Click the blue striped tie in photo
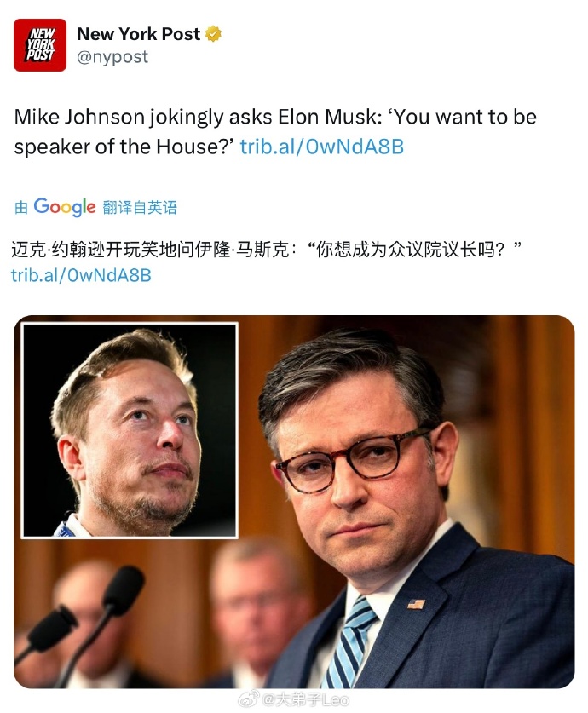This screenshot has width=588, height=713. click(349, 641)
